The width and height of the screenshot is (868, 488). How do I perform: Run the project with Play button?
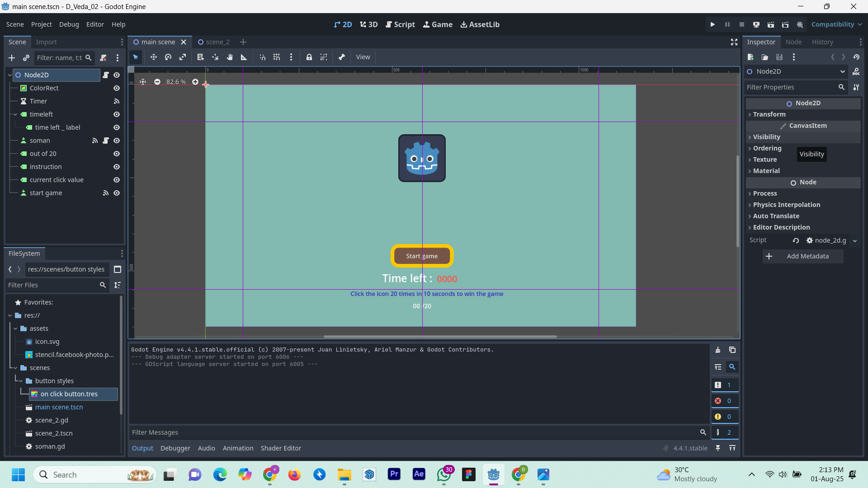(712, 24)
